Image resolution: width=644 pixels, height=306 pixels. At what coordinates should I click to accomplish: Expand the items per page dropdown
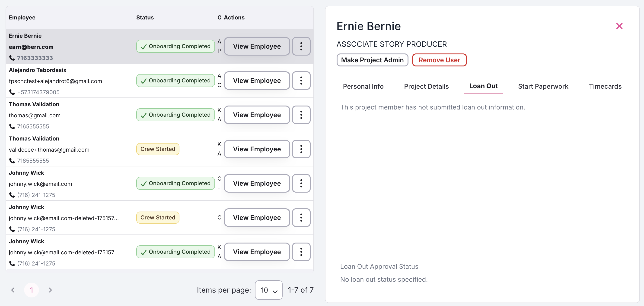coord(268,290)
